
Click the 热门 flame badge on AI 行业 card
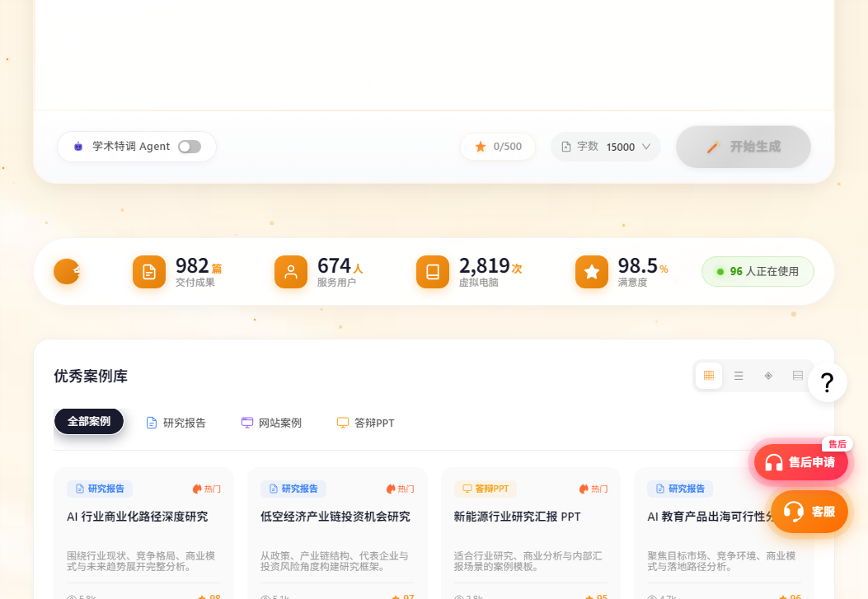pyautogui.click(x=206, y=489)
